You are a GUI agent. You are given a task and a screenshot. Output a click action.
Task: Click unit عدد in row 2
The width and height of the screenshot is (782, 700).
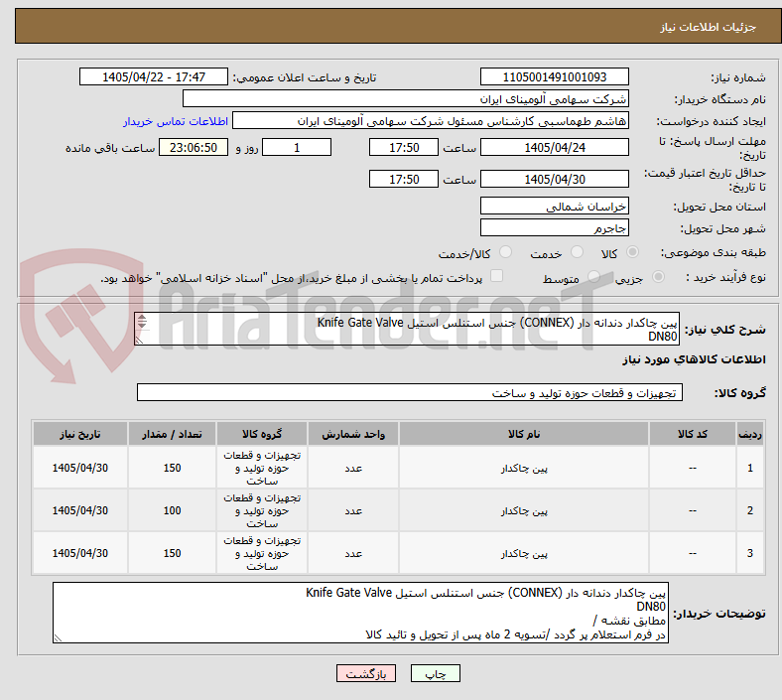[353, 511]
